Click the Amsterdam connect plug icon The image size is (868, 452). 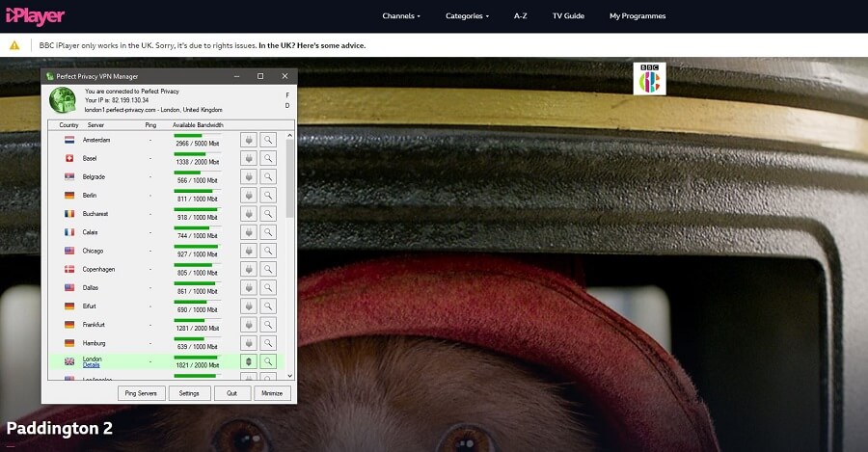point(249,140)
